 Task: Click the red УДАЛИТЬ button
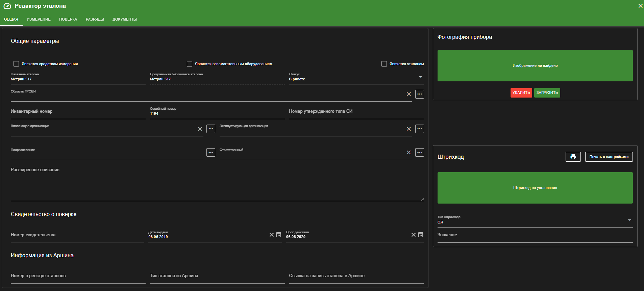point(521,93)
